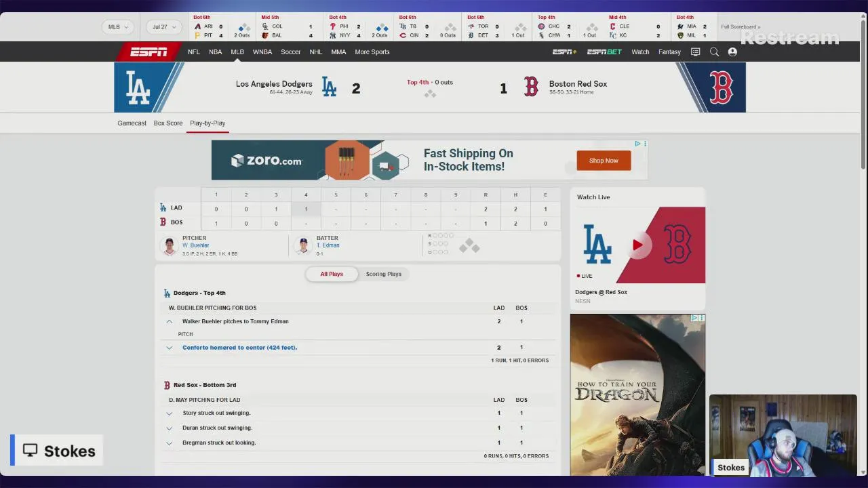Click the chat/notifications icon beside Fantasy
868x488 pixels.
click(695, 52)
